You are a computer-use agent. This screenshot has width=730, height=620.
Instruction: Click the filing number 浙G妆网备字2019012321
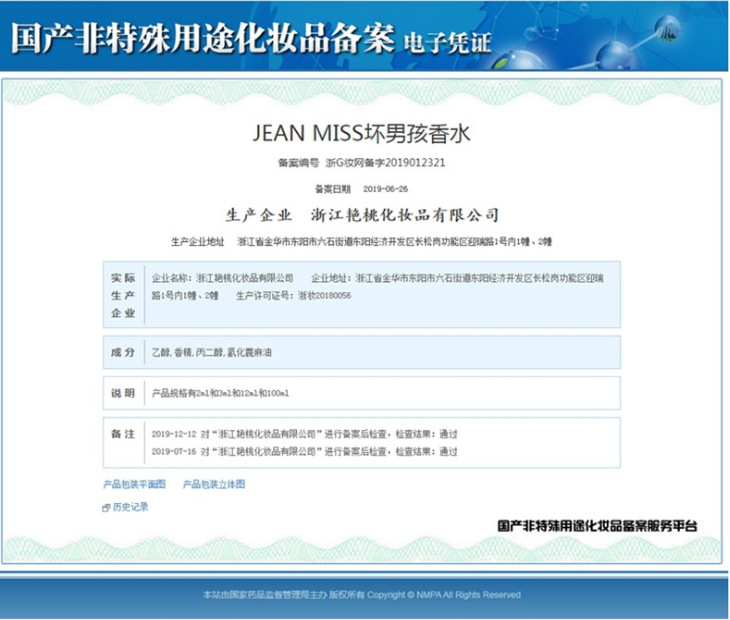pyautogui.click(x=385, y=162)
